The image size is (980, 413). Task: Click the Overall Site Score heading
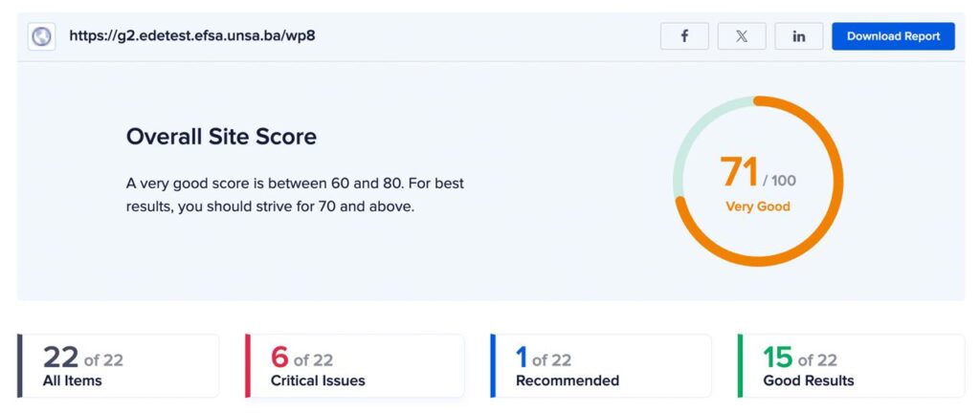point(221,137)
